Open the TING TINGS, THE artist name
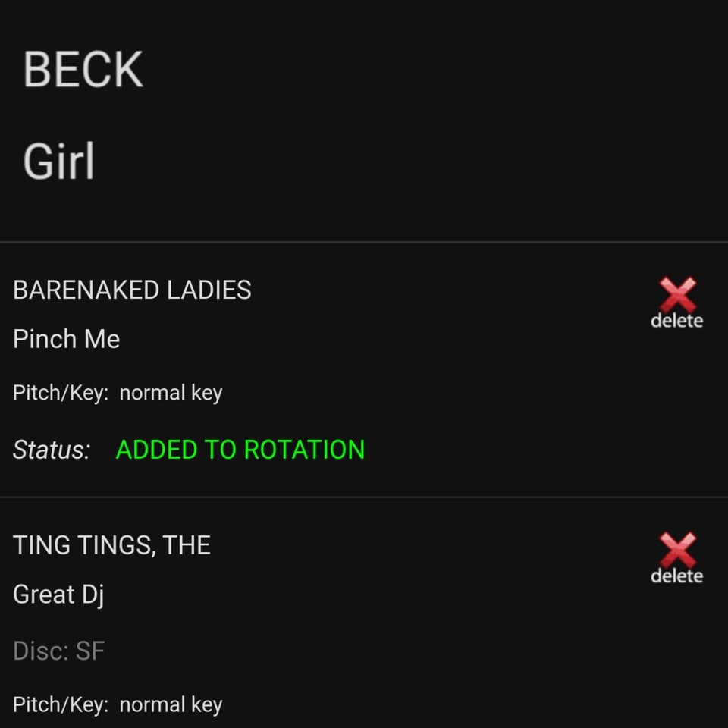The image size is (728, 728). coord(111,545)
